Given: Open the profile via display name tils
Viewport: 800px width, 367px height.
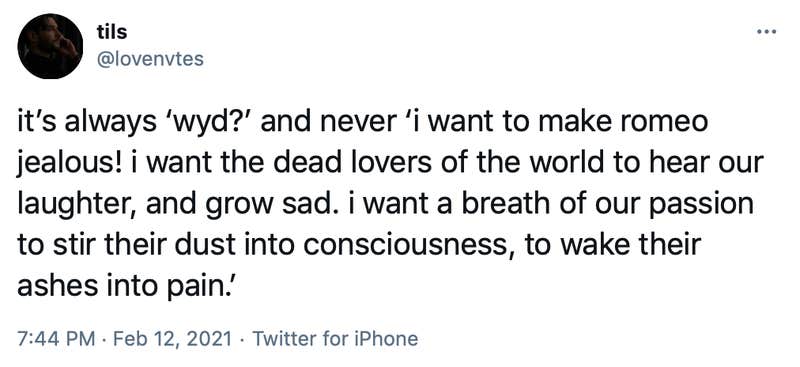Looking at the screenshot, I should pos(111,32).
